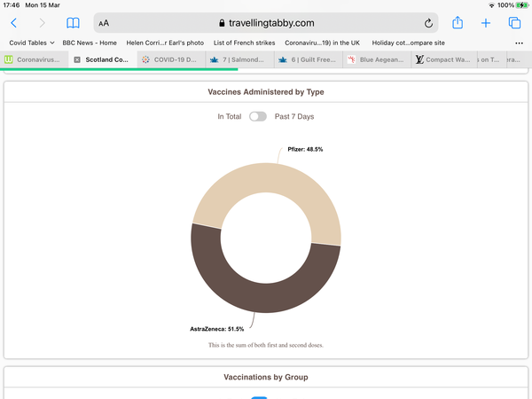Viewport: 532px width, 399px height.
Task: Switch to 6 | Guilt Free... tab
Action: click(x=309, y=59)
